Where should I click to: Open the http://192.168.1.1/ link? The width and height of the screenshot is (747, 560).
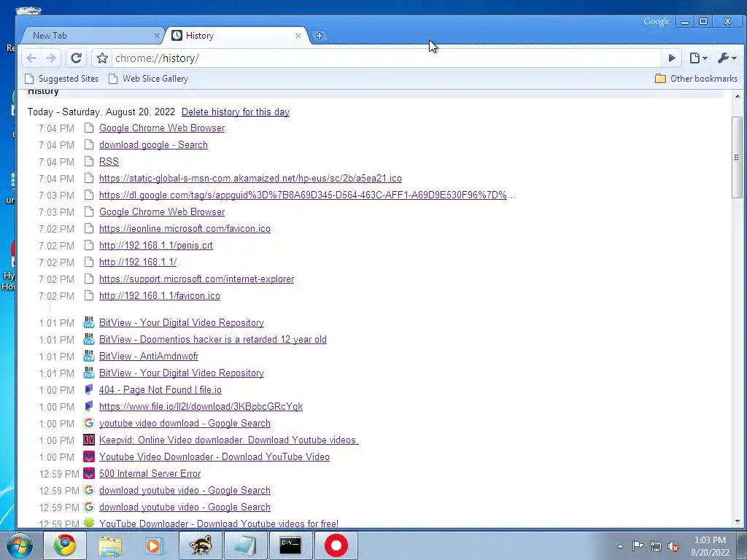(138, 262)
